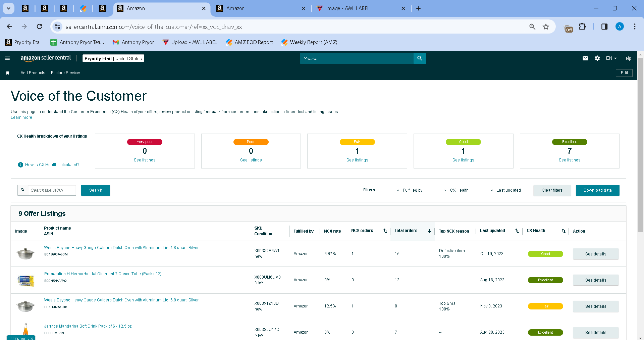
Task: Click Add Products in the favorites bar
Action: click(x=33, y=73)
